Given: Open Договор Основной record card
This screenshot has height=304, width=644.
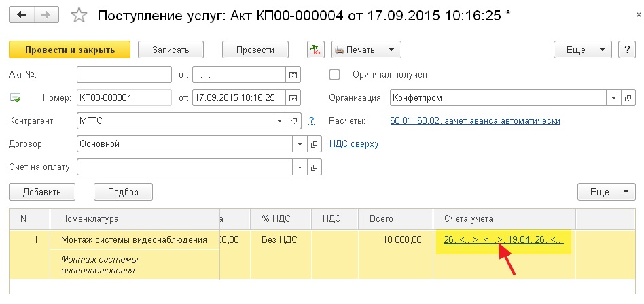Looking at the screenshot, I should pyautogui.click(x=315, y=144).
